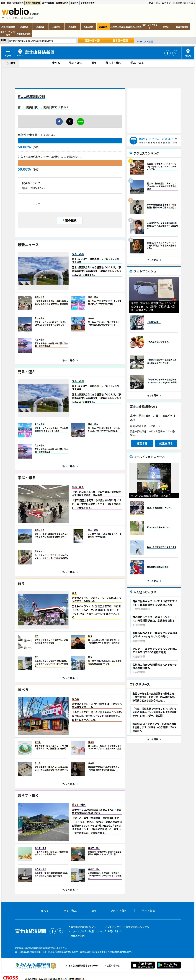Select 学ぶ・知る in the main nav
This screenshot has width=196, height=980.
pos(137,63)
